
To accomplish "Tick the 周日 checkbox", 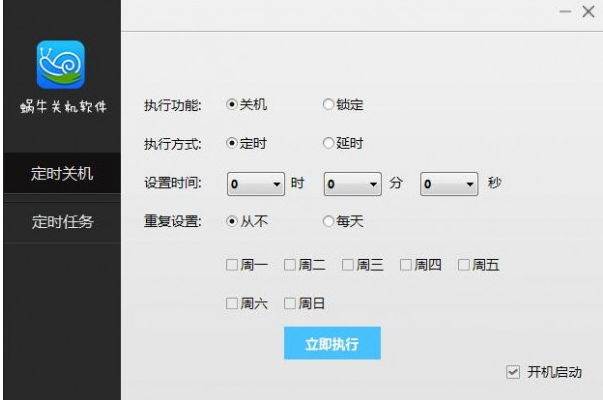I will point(290,304).
